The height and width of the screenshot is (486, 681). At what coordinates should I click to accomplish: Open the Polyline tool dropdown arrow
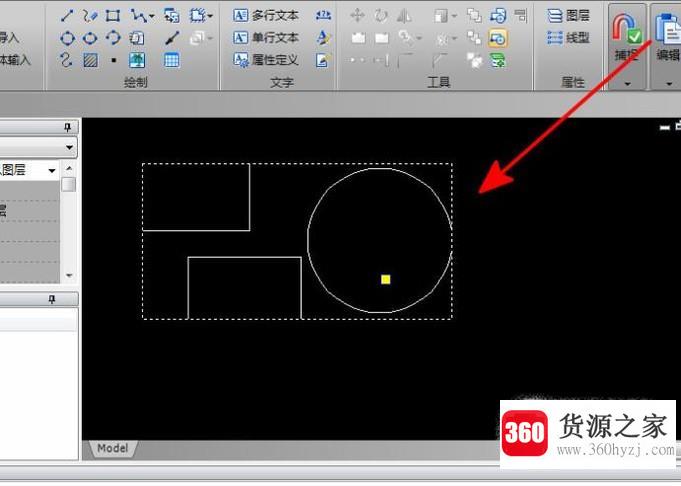[152, 17]
